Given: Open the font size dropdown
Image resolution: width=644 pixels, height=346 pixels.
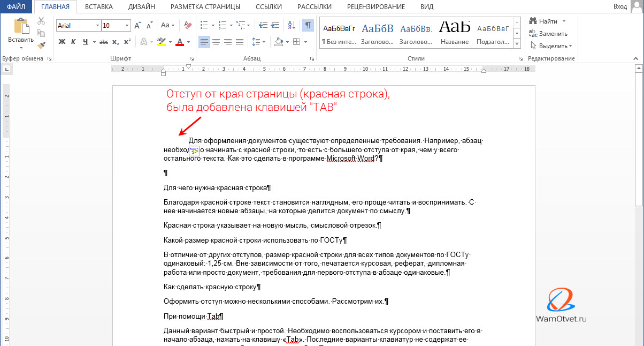Looking at the screenshot, I should pos(127,25).
